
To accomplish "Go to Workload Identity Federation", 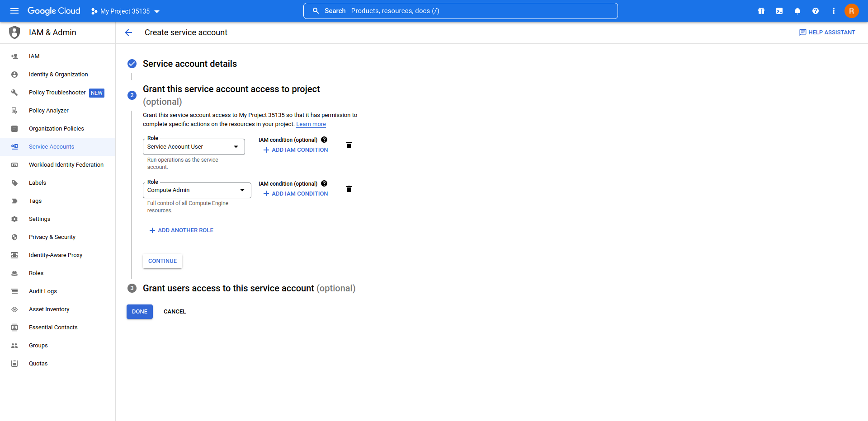I will point(66,164).
